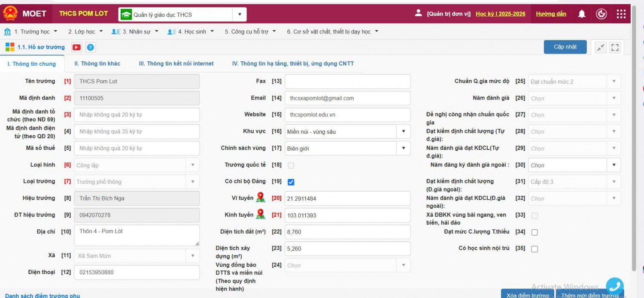Enable the Có học sinh nội trú checkbox
The height and width of the screenshot is (298, 644).
coord(535,249)
